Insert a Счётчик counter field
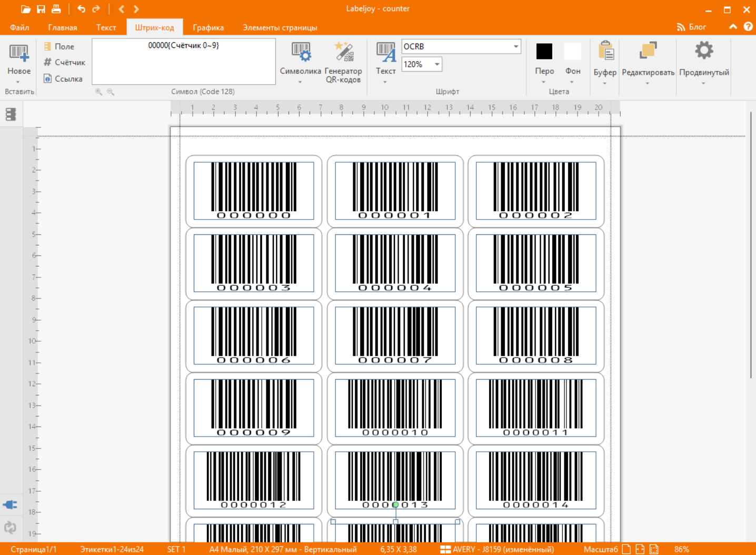Screen dimensions: 756x555 click(64, 62)
